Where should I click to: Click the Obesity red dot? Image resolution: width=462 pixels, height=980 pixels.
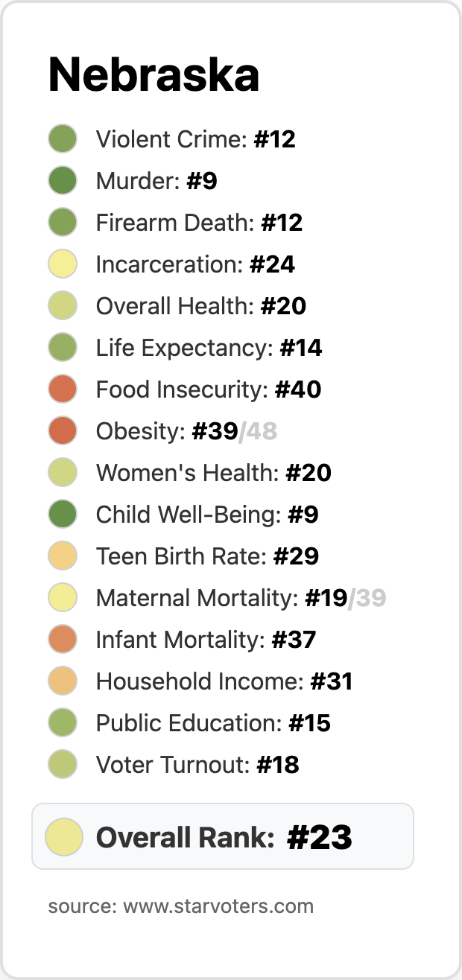(x=63, y=431)
